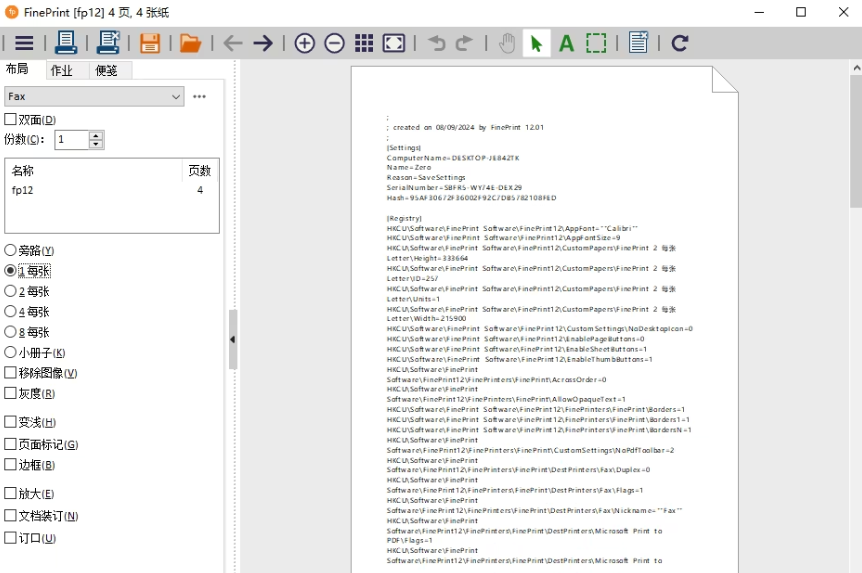Screen dimensions: 862x573
Task: Select the fp12 job row
Action: pyautogui.click(x=112, y=190)
